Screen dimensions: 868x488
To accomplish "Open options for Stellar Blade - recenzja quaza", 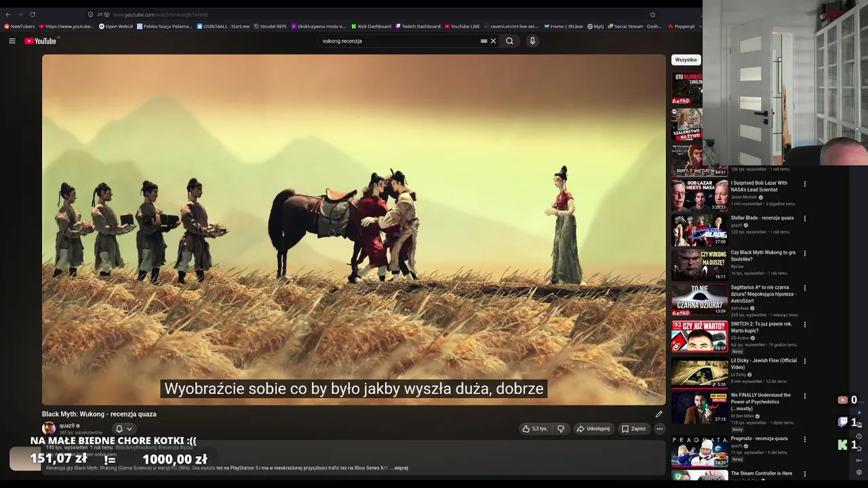I will click(805, 218).
